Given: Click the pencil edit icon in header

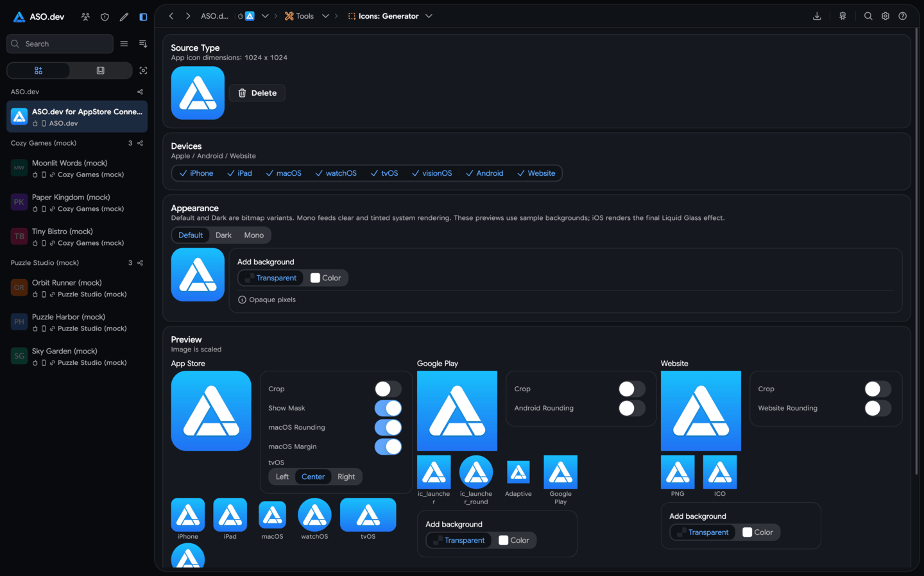Looking at the screenshot, I should [x=124, y=17].
